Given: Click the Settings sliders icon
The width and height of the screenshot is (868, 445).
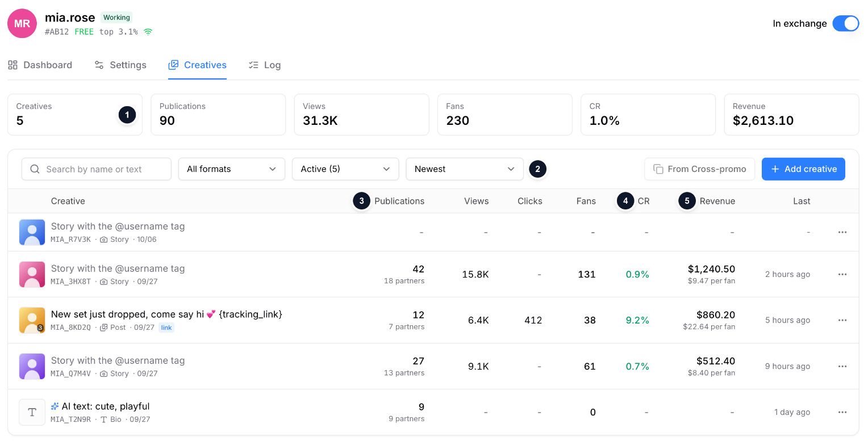Looking at the screenshot, I should tap(99, 65).
